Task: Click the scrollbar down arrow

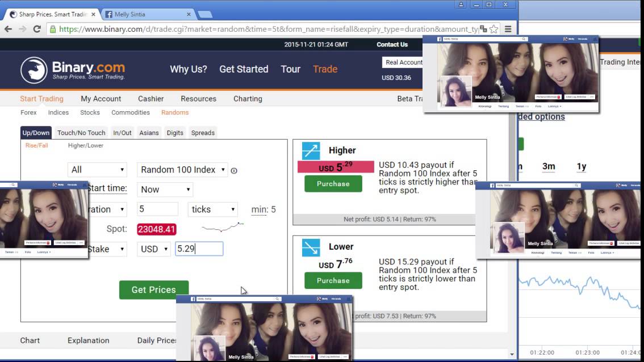Action: [x=512, y=354]
